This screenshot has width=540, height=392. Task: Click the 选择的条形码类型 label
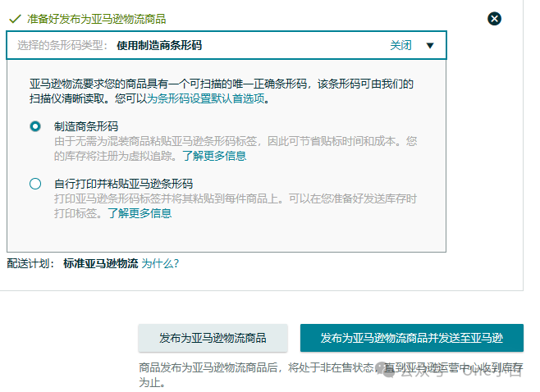pos(62,45)
